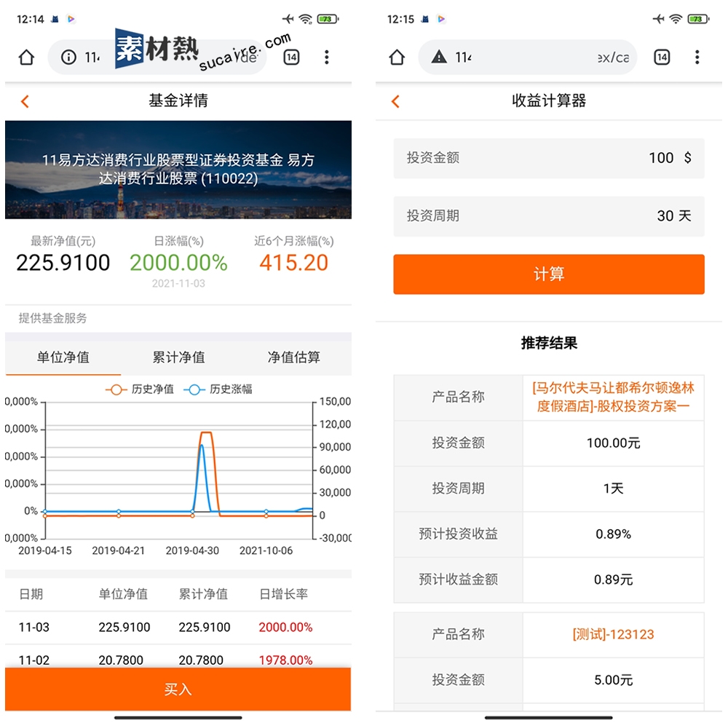Tap the 提供基金服务 label
This screenshot has height=728, width=728.
click(52, 318)
